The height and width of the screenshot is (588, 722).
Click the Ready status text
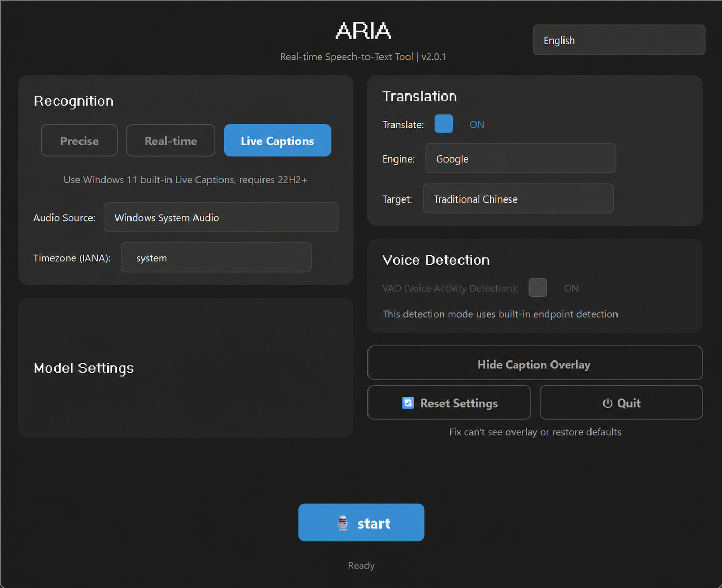click(361, 565)
